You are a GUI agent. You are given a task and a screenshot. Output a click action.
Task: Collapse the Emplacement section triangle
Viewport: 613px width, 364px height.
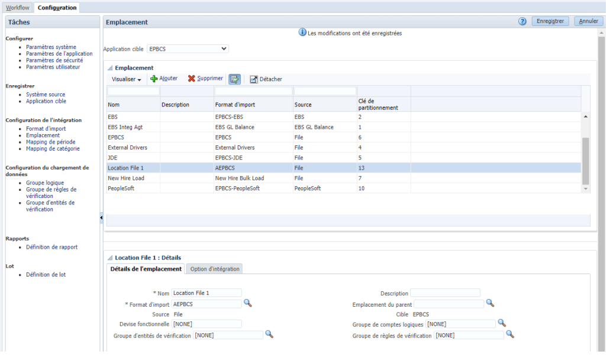110,68
